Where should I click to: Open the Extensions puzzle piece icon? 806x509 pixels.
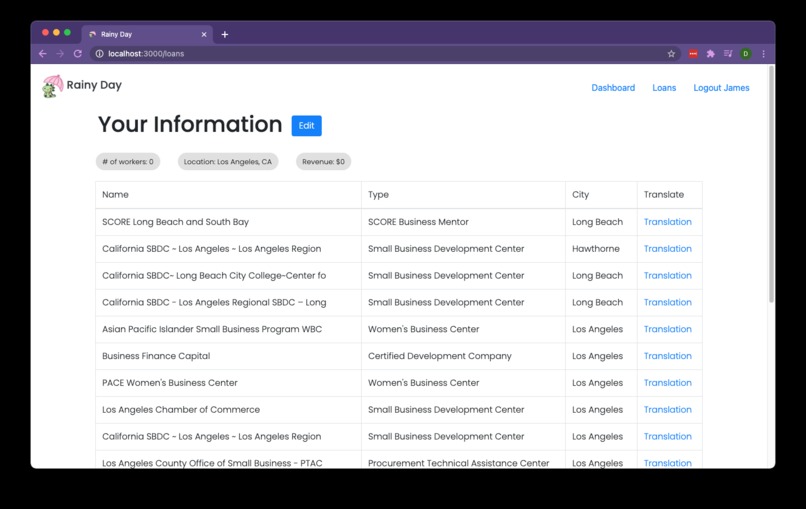tap(710, 53)
